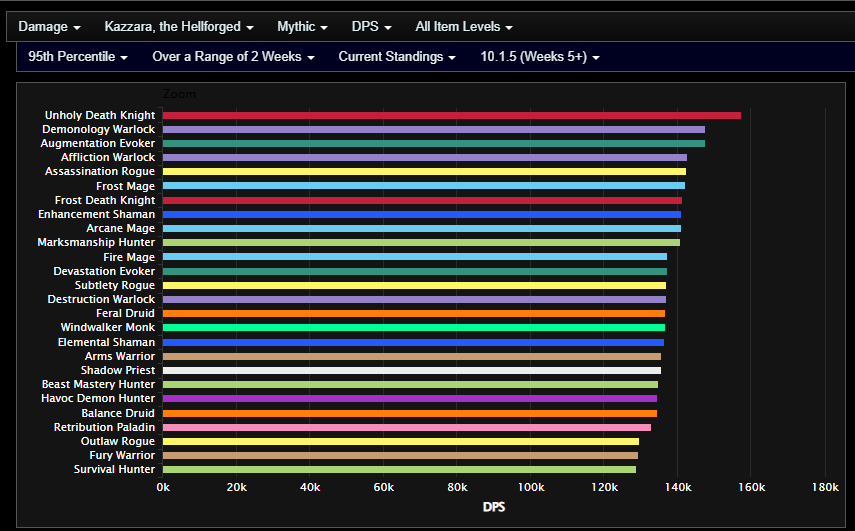Click the Subtlety Rogue bar
This screenshot has width=855, height=531.
click(x=414, y=286)
